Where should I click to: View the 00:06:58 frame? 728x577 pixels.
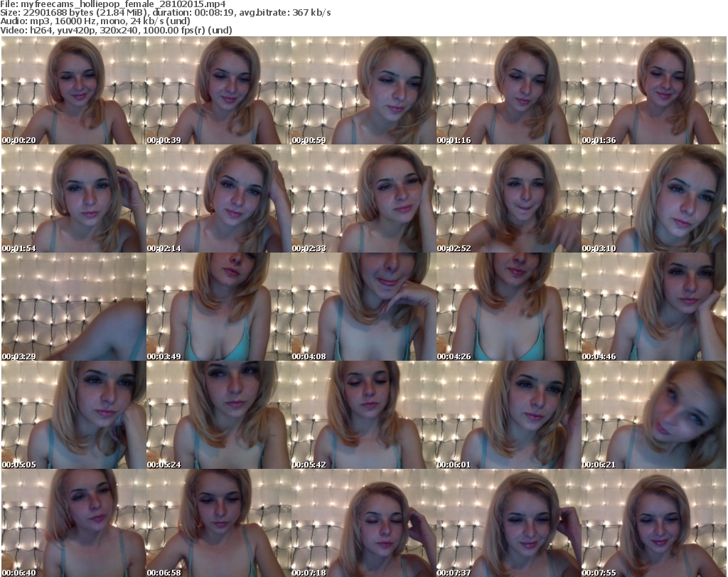[x=219, y=523]
